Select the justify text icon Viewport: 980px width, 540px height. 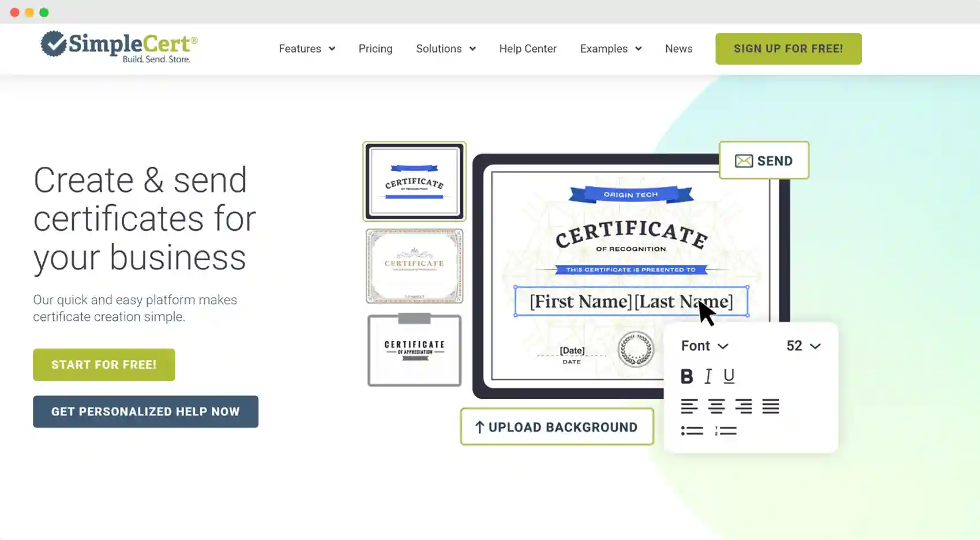771,406
